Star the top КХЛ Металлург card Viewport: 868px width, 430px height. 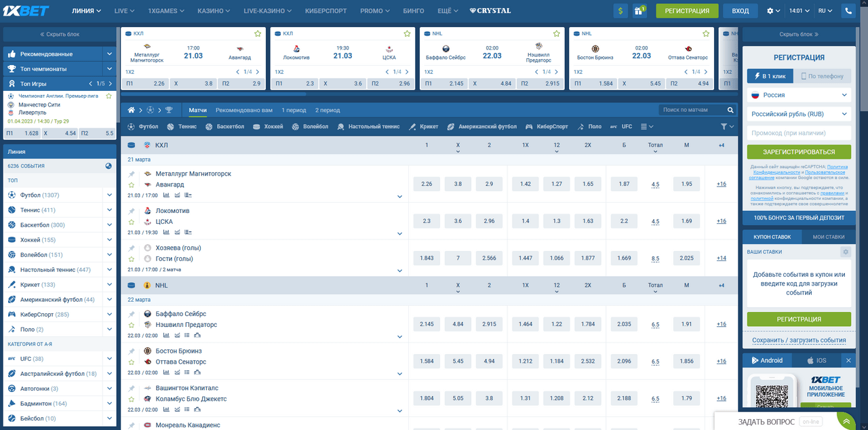tap(258, 33)
